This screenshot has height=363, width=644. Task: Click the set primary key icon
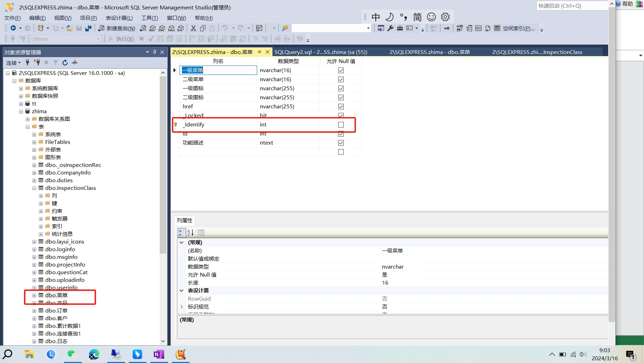coord(447,28)
